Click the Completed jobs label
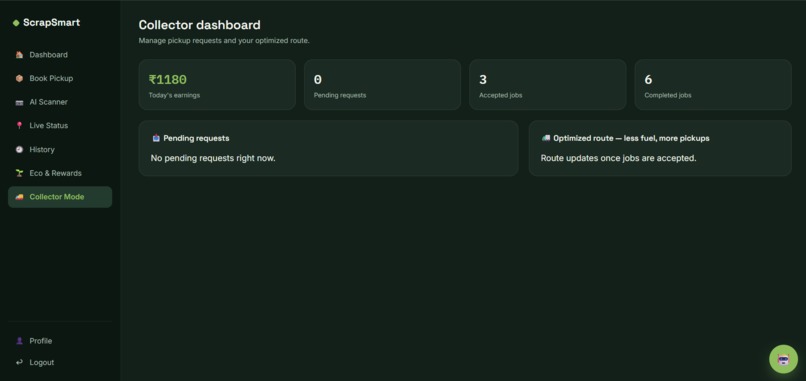Screen dimensions: 806x381 pyautogui.click(x=668, y=95)
